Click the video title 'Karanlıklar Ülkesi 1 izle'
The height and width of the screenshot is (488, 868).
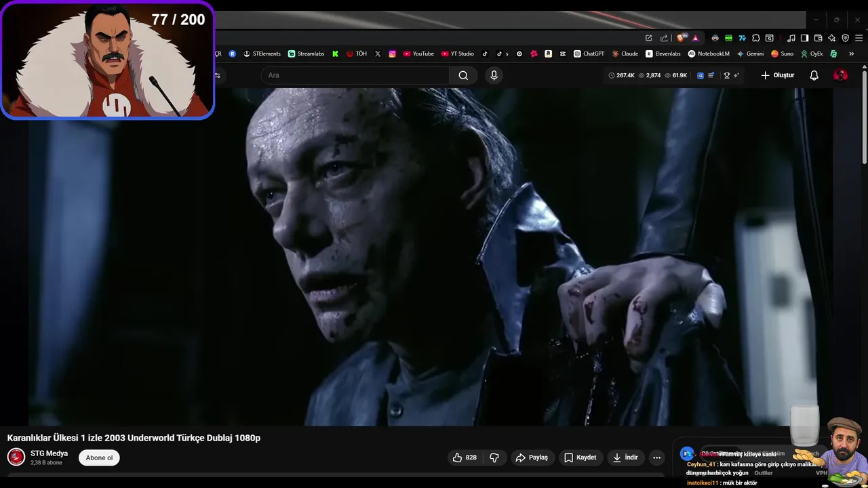(x=134, y=438)
